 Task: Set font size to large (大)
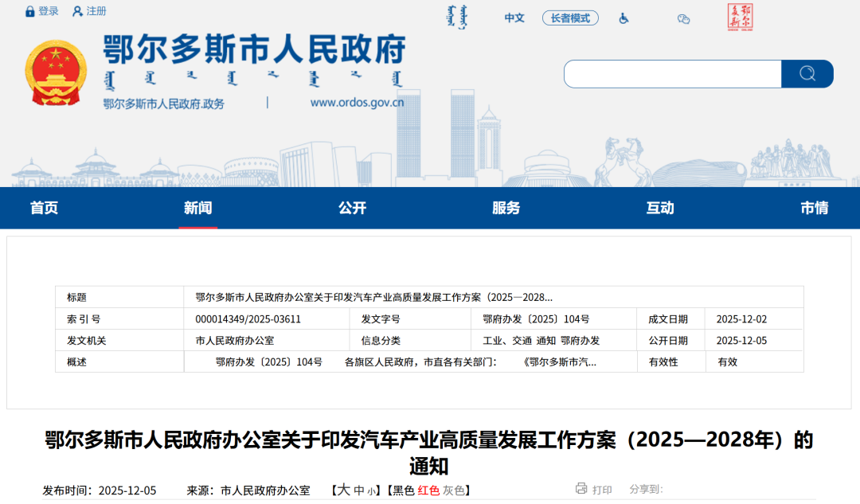tap(343, 490)
